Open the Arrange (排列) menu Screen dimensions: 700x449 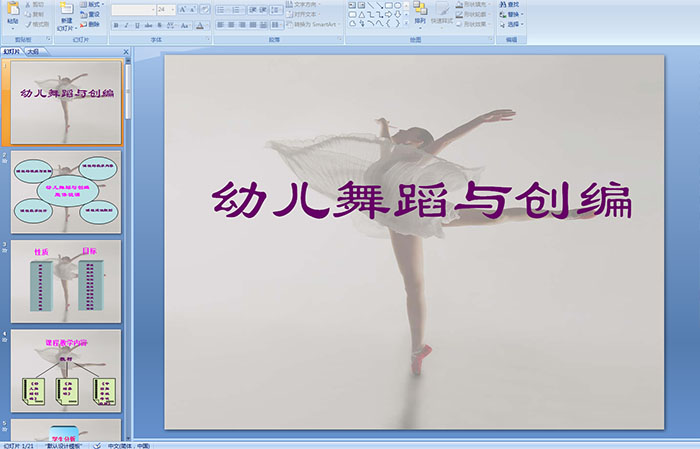(x=420, y=13)
